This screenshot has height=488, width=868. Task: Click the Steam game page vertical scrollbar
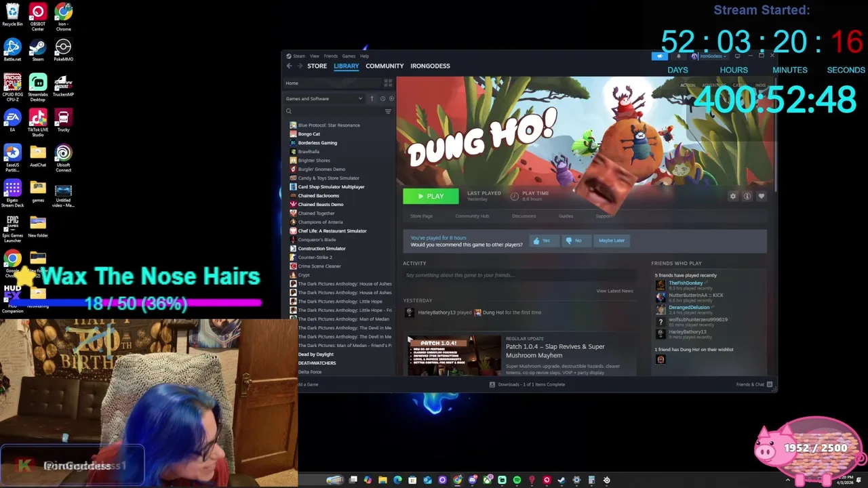click(x=774, y=134)
